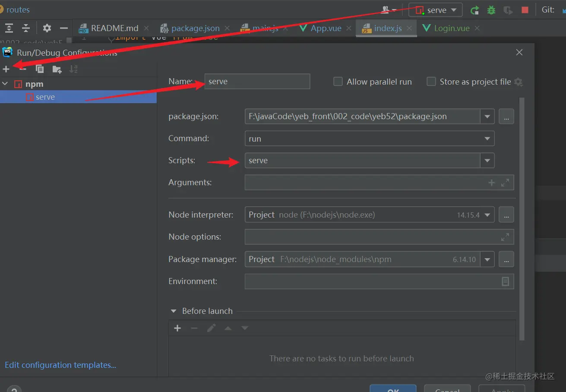This screenshot has width=566, height=392.
Task: Click the Name input field
Action: click(x=257, y=81)
